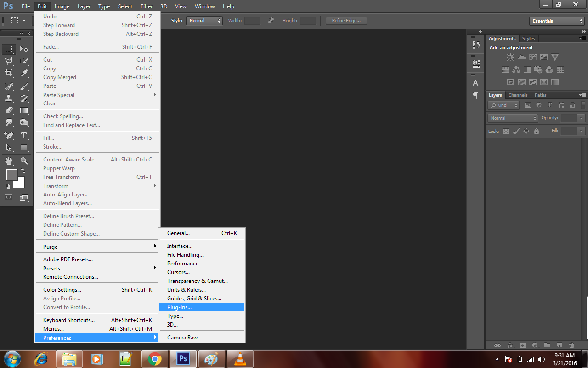
Task: Open Camera Raw... preferences
Action: point(202,338)
